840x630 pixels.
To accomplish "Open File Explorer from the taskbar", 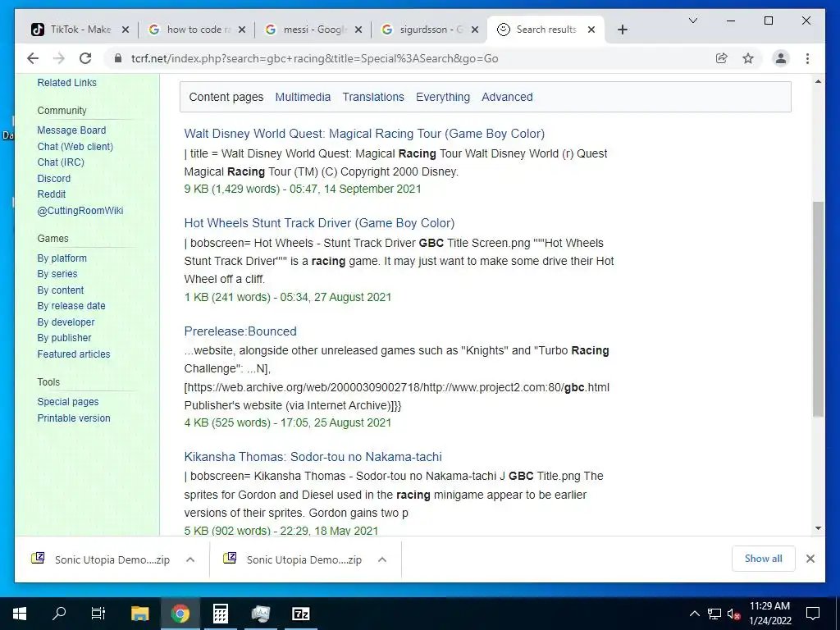I will 140,614.
